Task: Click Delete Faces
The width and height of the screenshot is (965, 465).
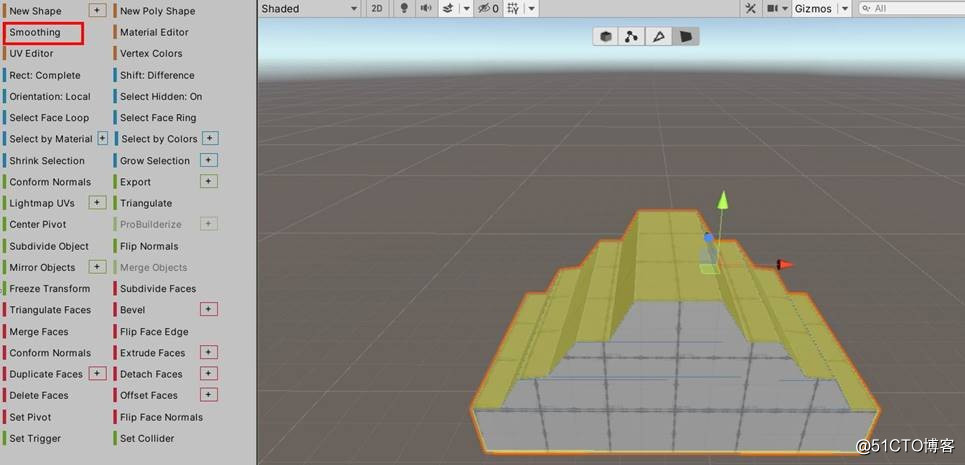Action: pos(39,395)
